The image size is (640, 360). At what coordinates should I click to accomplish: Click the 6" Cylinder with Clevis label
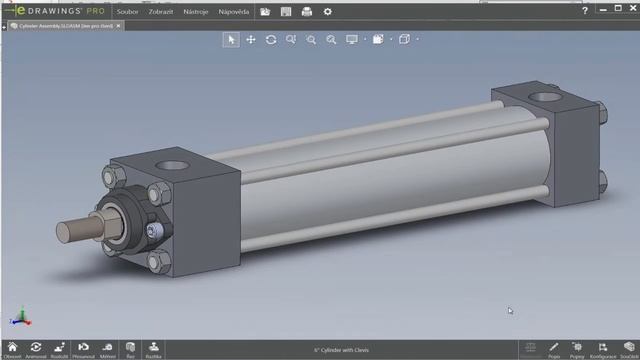pos(341,350)
